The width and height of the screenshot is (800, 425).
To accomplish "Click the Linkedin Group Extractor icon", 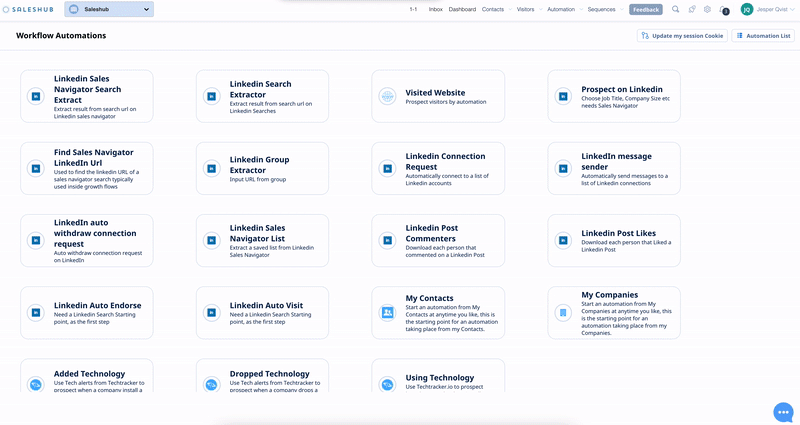I will click(x=212, y=168).
